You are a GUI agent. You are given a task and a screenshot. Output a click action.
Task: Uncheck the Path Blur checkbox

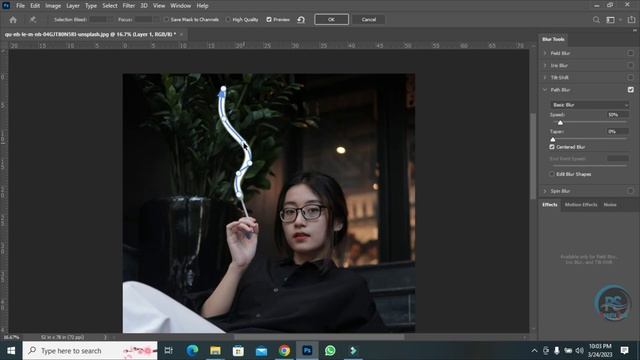point(631,89)
